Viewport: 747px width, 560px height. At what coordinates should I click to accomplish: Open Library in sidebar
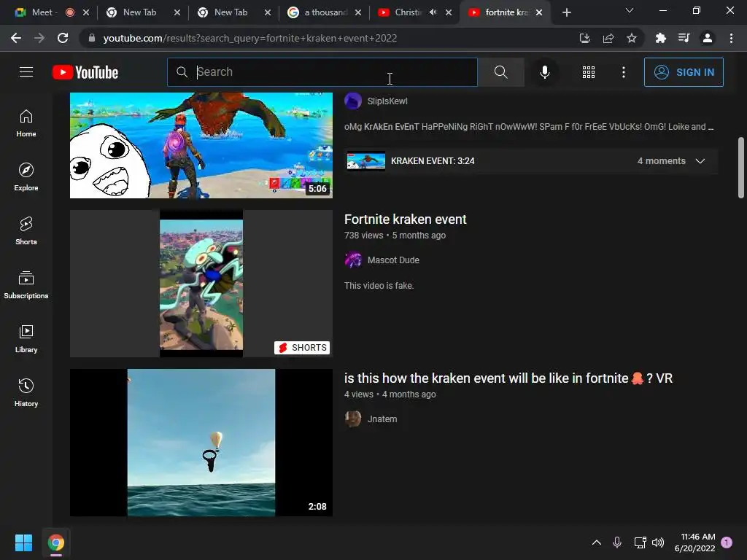click(26, 338)
